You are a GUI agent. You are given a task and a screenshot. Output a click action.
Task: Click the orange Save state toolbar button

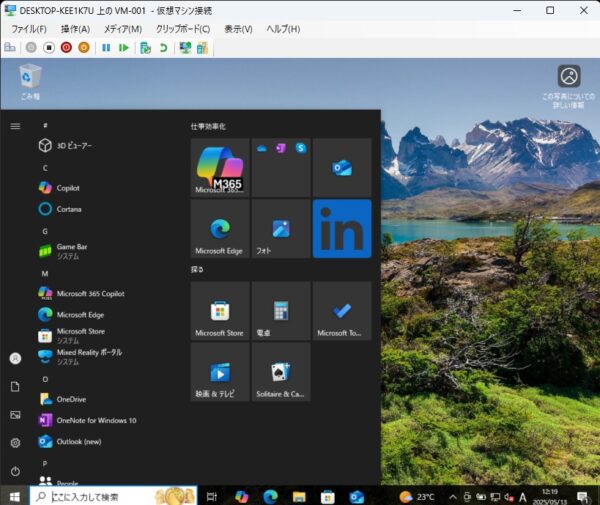point(84,47)
